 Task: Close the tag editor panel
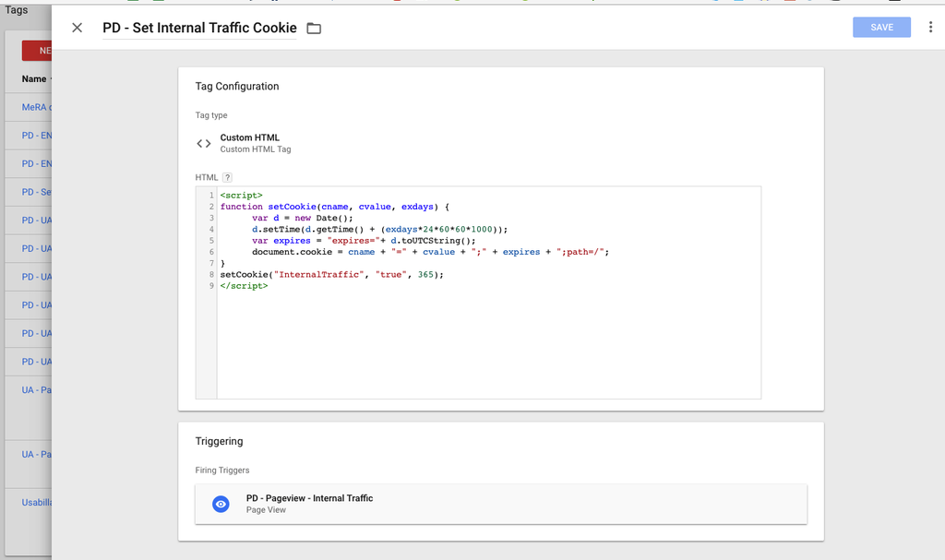tap(78, 28)
